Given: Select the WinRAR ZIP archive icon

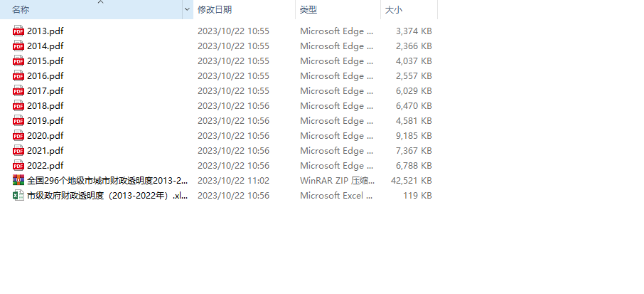Looking at the screenshot, I should (x=18, y=180).
